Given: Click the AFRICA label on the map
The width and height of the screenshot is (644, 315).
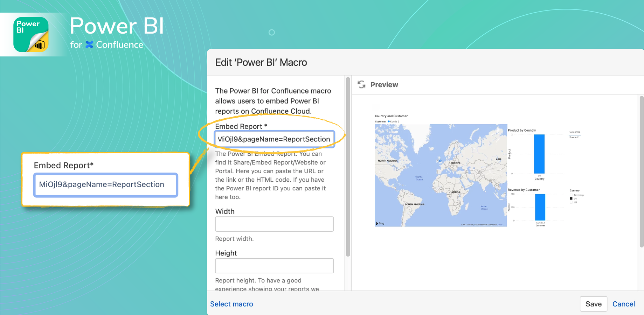Looking at the screenshot, I should click(x=456, y=192).
